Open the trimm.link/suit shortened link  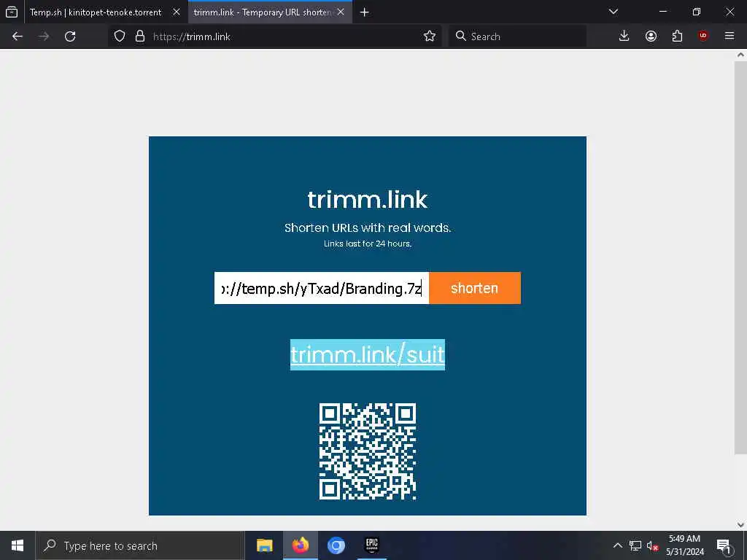368,355
